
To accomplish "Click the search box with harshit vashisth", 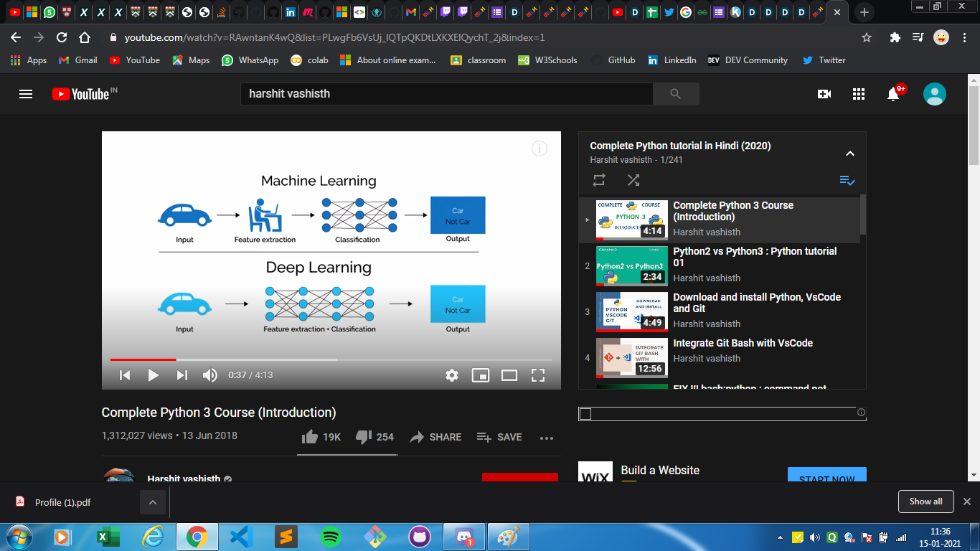I will 446,94.
